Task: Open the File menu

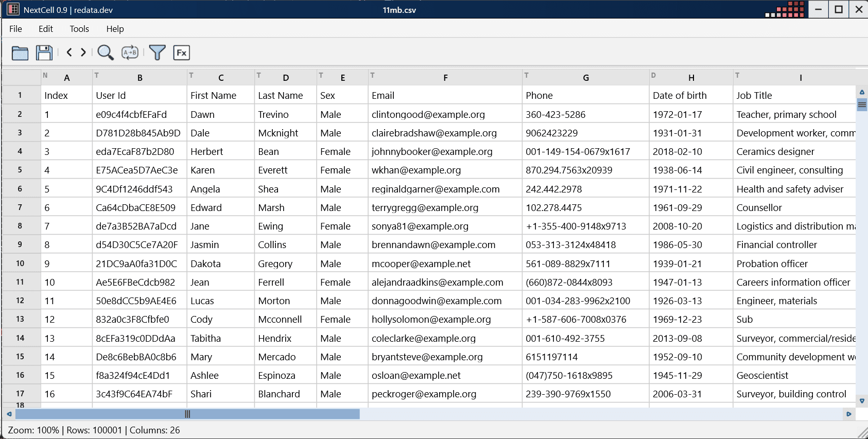Action: [16, 29]
